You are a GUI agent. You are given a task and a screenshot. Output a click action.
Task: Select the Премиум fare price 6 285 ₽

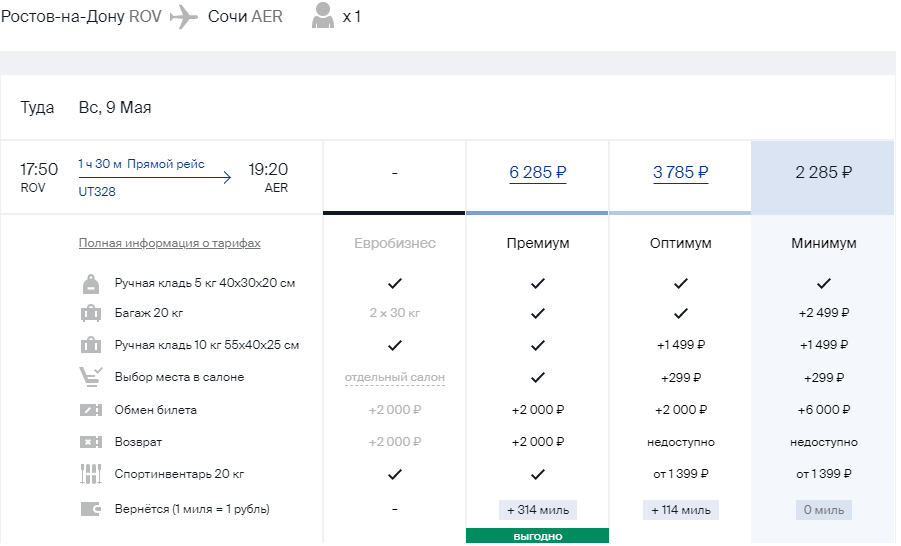[x=538, y=172]
